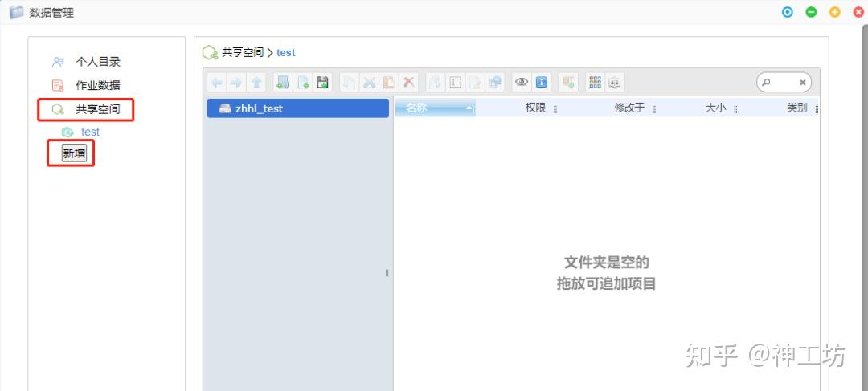The width and height of the screenshot is (868, 391).
Task: Select zhhl_test volume in folder tree
Action: (298, 108)
